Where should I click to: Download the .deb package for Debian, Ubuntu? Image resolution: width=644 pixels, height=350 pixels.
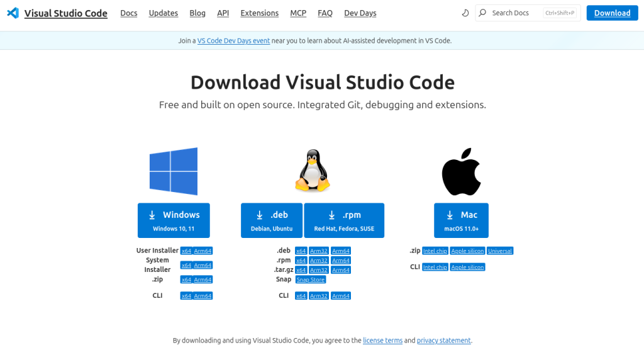(272, 220)
